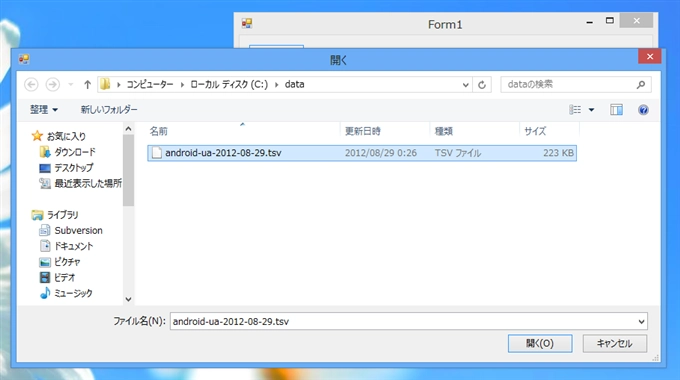Select file android-ua-2012-08-29.tsv

point(362,153)
